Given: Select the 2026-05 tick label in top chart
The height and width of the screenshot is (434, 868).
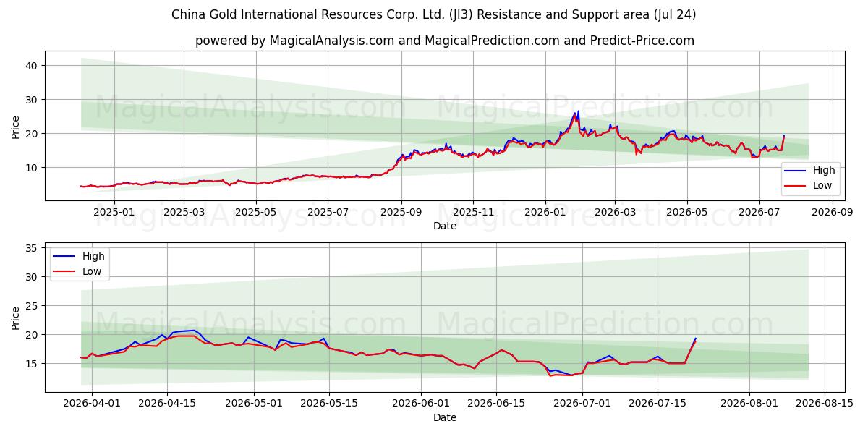Looking at the screenshot, I should click(x=686, y=212).
